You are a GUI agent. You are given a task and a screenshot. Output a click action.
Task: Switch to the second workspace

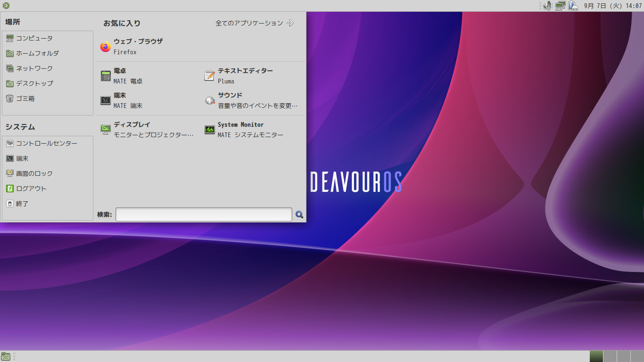(x=610, y=356)
